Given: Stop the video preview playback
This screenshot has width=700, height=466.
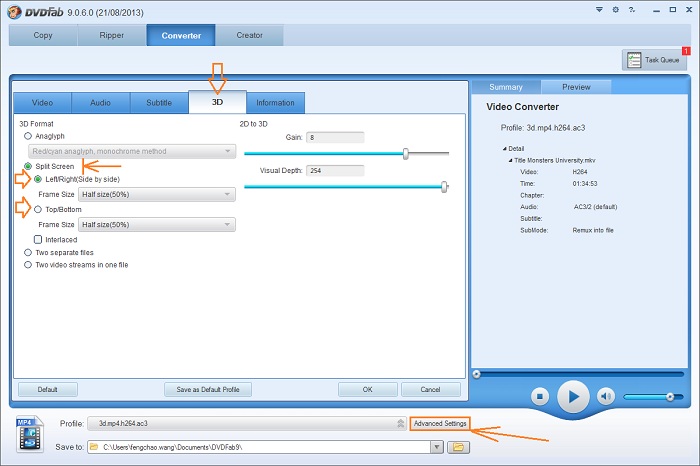Looking at the screenshot, I should coord(540,396).
